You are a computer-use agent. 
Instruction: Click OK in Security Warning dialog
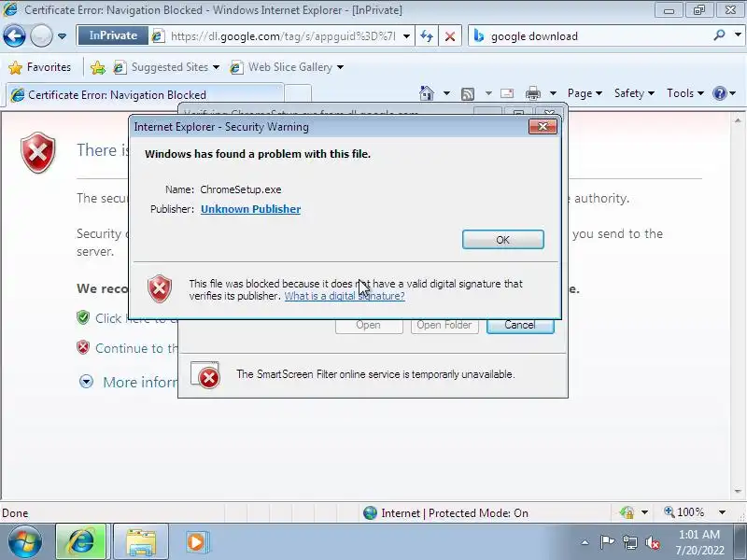(502, 240)
